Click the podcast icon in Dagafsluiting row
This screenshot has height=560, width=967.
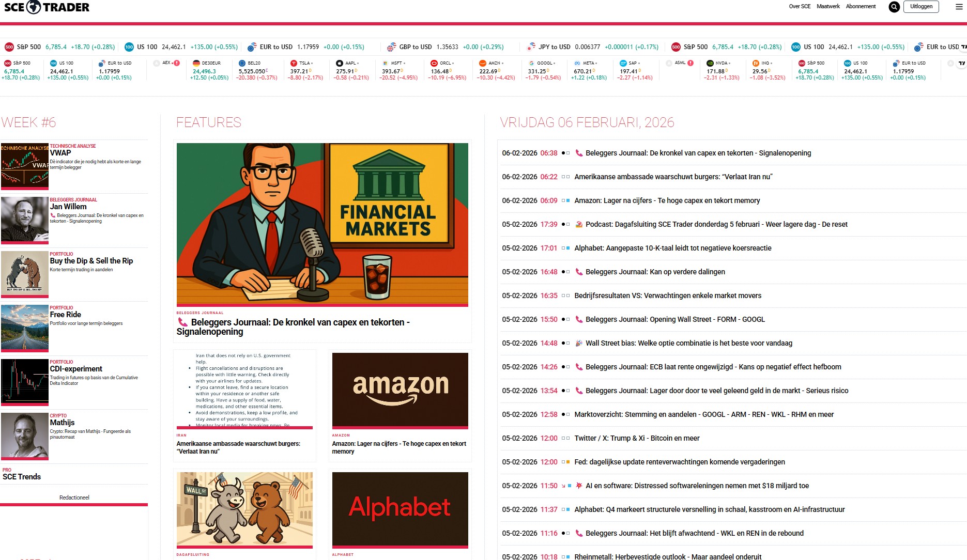pos(579,224)
